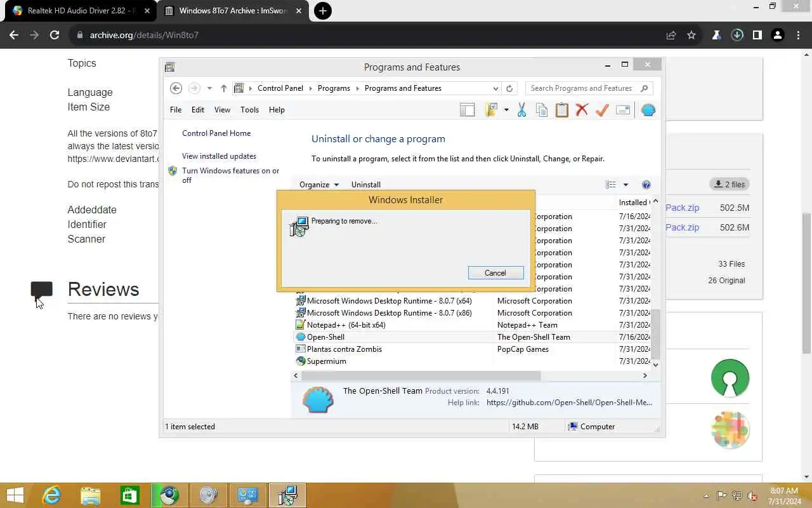Image resolution: width=812 pixels, height=508 pixels.
Task: Go up one level in Control Panel
Action: point(223,88)
